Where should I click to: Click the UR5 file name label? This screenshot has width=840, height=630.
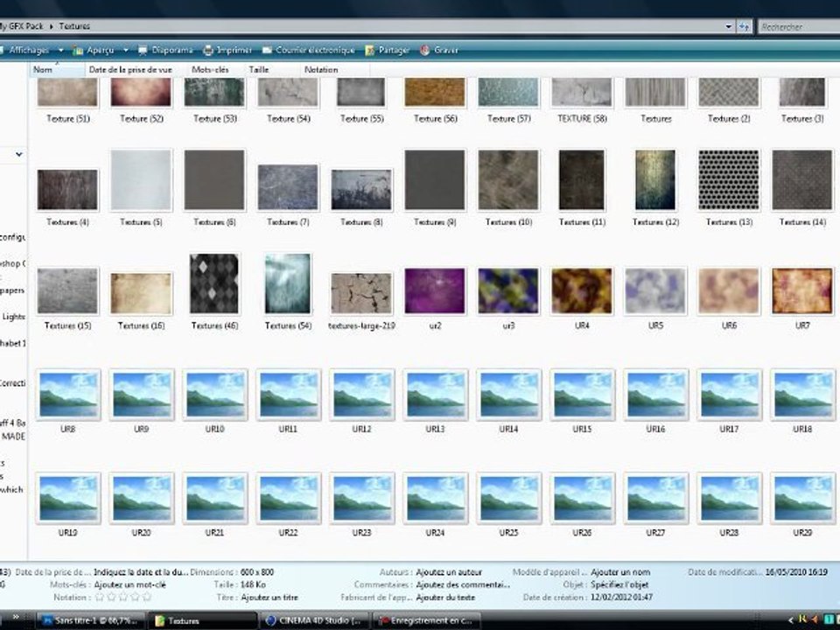point(655,325)
